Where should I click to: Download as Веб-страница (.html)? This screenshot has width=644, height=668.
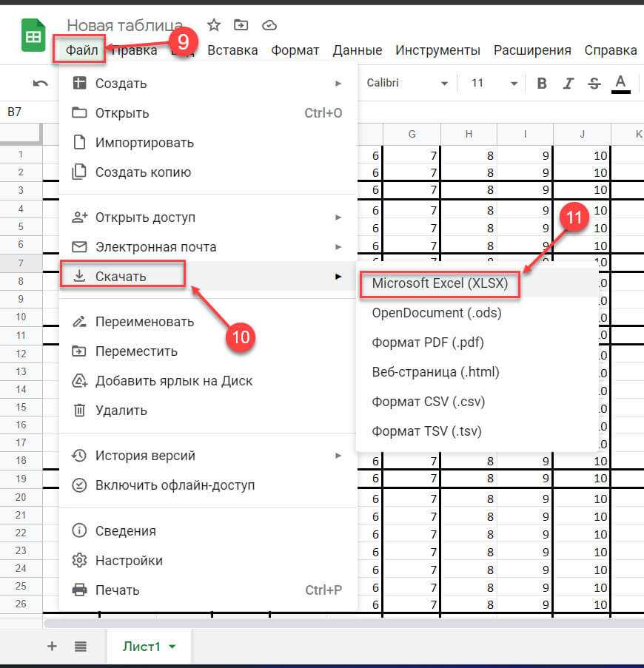477,372
